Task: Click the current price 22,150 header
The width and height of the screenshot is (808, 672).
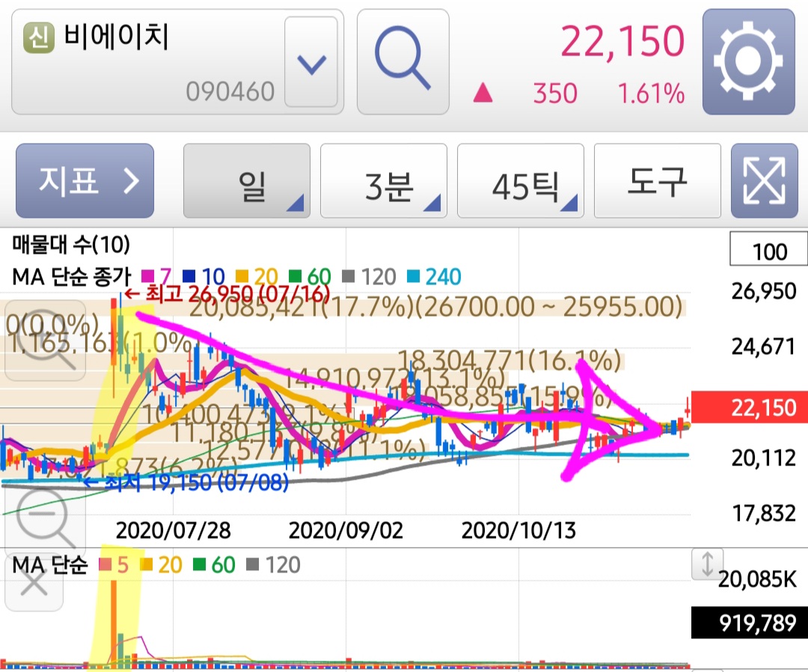Action: pyautogui.click(x=622, y=41)
